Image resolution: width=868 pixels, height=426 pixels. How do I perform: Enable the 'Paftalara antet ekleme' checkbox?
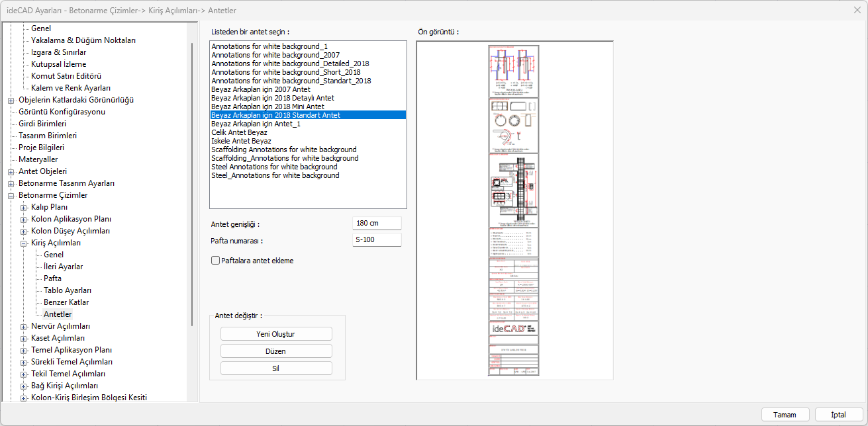(215, 261)
